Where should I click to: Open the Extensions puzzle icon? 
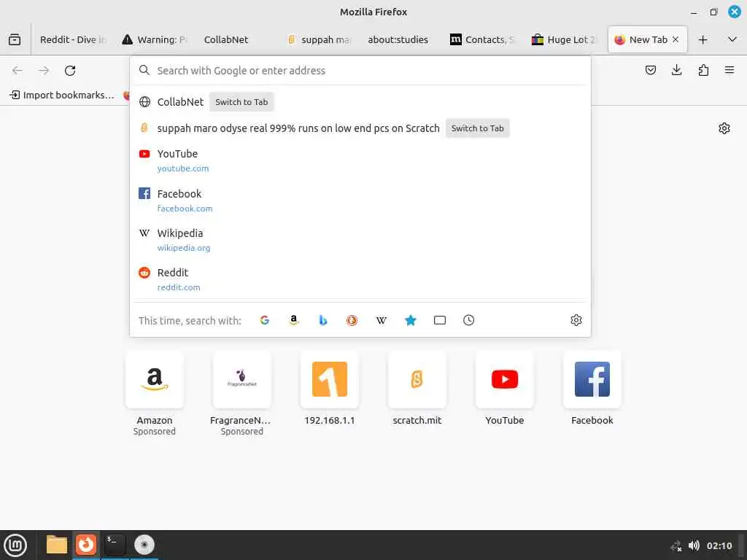pyautogui.click(x=703, y=71)
